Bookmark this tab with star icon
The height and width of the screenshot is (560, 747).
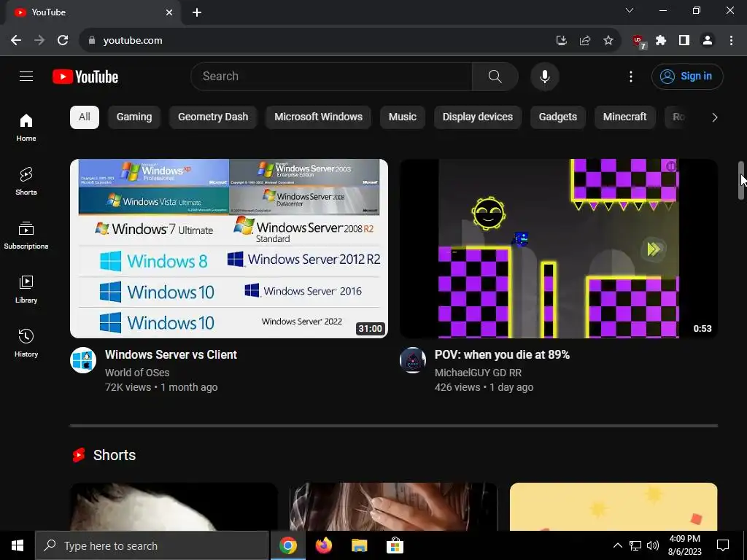click(x=608, y=41)
